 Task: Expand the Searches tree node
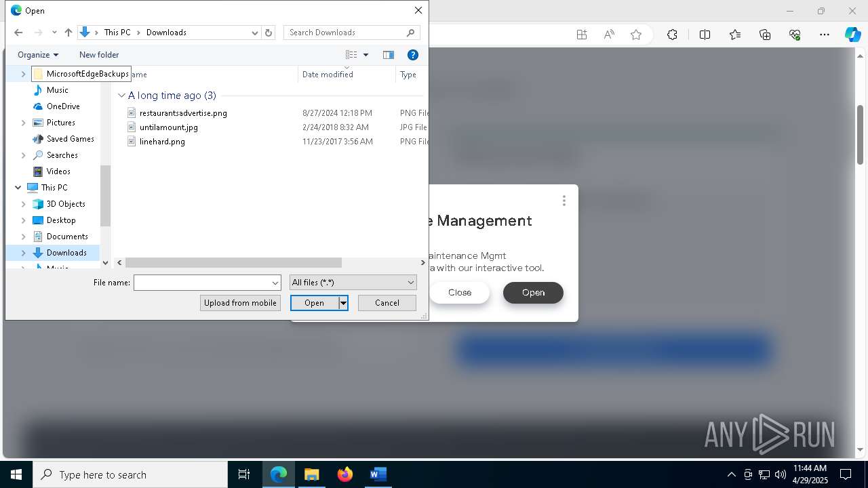(23, 155)
